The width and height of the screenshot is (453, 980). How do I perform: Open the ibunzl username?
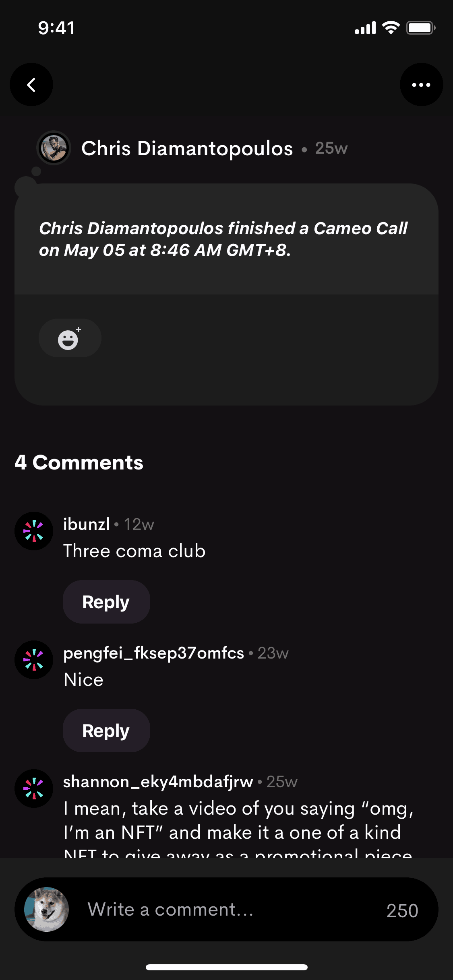[86, 524]
